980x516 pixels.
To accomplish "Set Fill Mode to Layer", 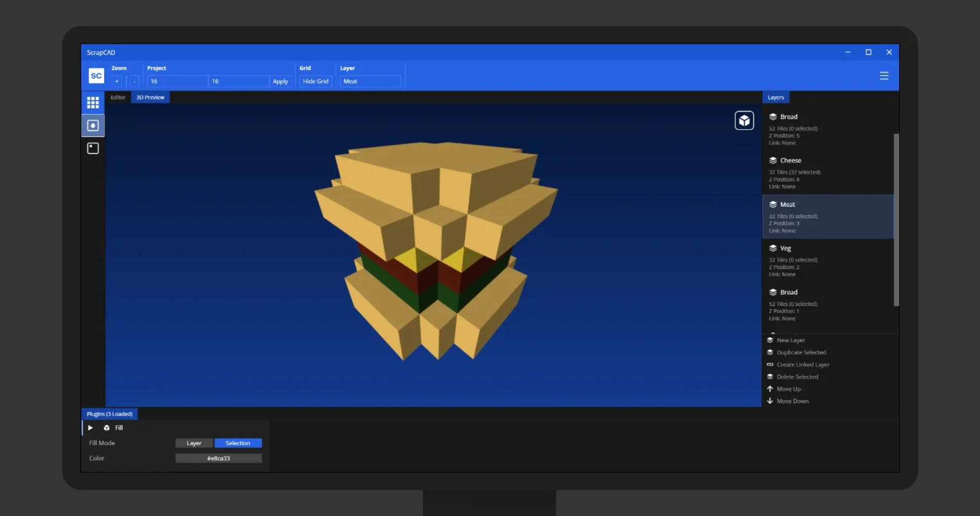I will pyautogui.click(x=194, y=443).
